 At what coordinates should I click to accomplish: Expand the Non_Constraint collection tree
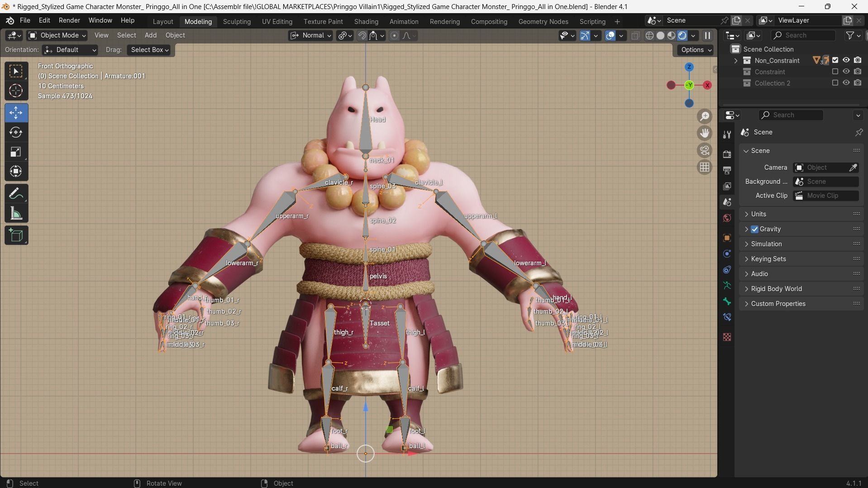coord(736,61)
